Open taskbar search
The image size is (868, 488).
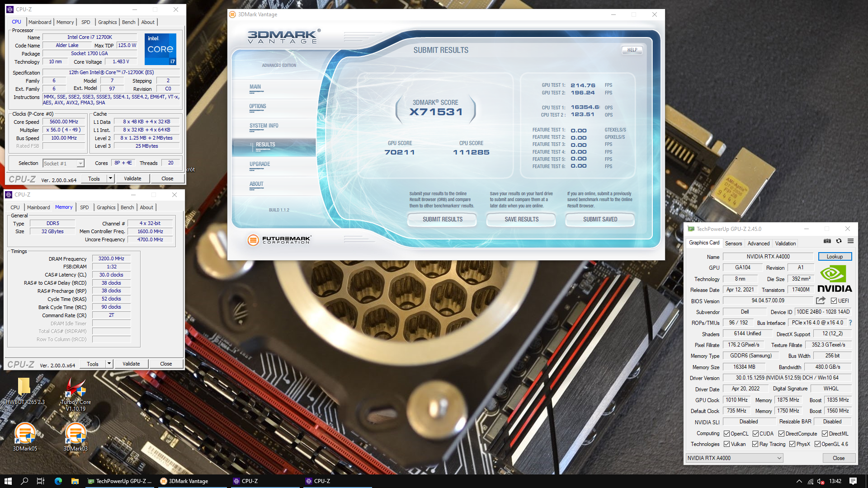click(24, 481)
